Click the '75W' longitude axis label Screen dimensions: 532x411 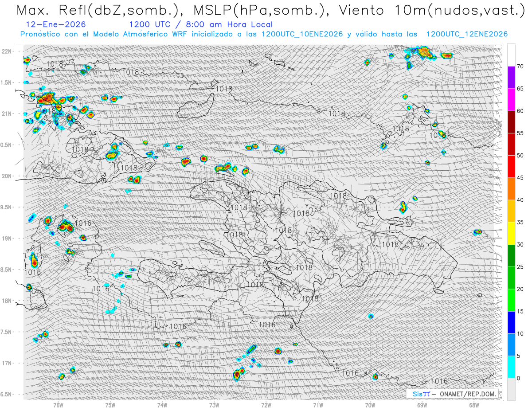(x=110, y=404)
